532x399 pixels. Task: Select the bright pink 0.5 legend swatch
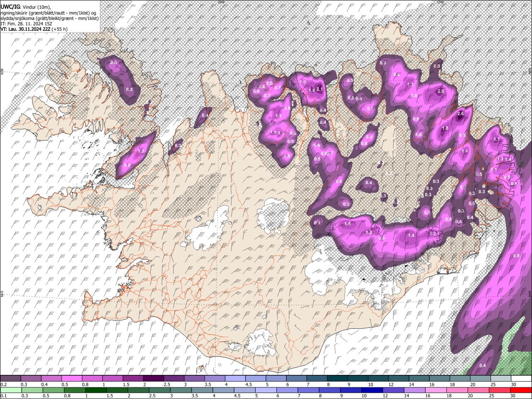71,379
